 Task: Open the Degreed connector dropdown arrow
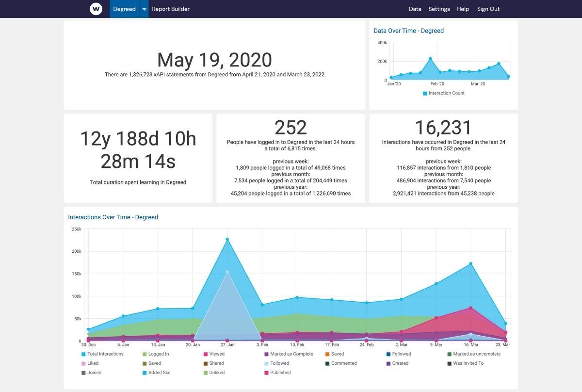(143, 9)
